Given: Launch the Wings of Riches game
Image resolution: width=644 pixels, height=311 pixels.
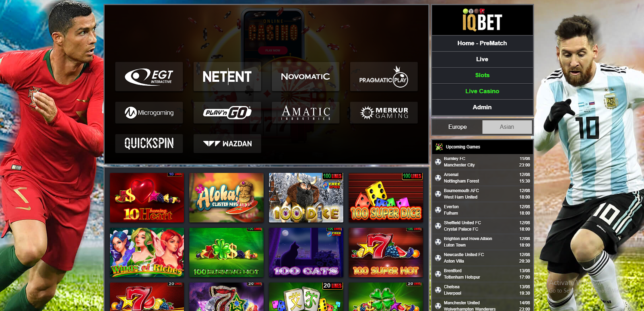Looking at the screenshot, I should coord(147,252).
